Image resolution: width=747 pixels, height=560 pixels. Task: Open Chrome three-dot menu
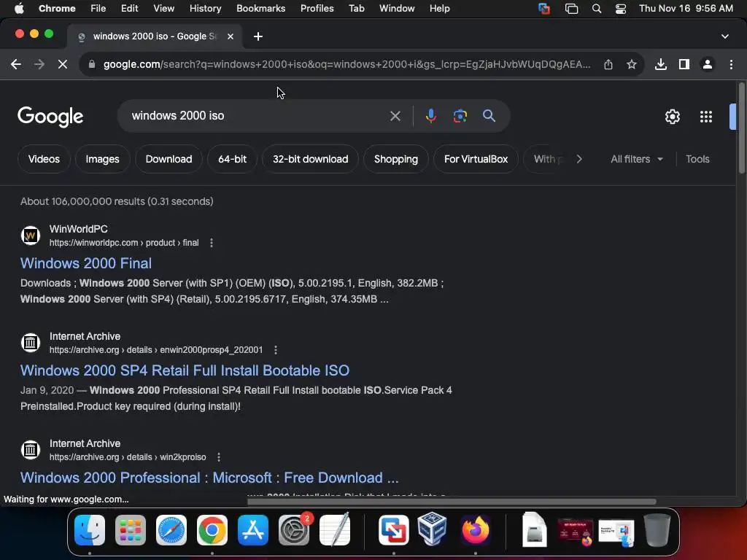(x=731, y=64)
